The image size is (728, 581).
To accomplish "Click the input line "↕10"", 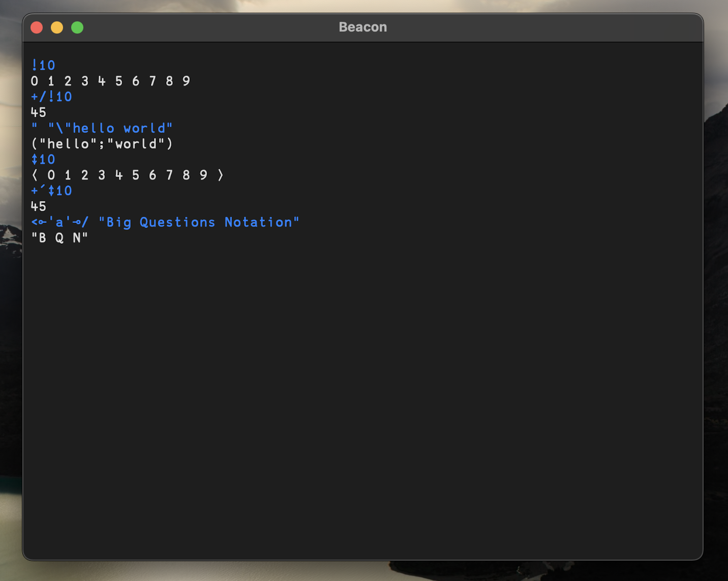I will pyautogui.click(x=43, y=159).
